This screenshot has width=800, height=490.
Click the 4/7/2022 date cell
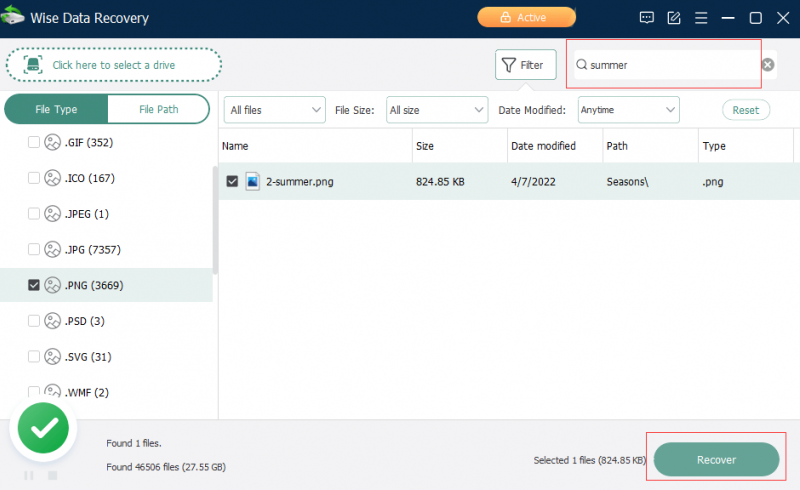[x=533, y=182]
